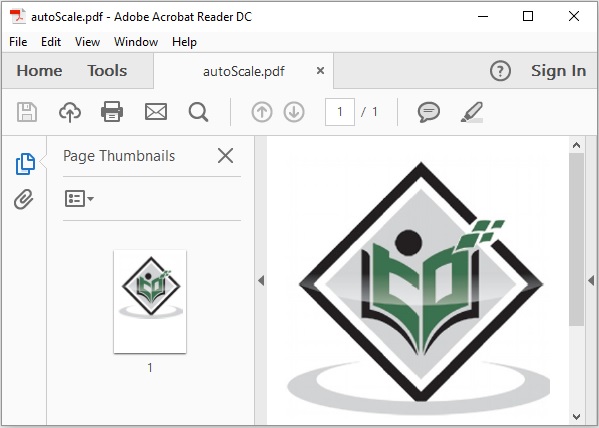Click the Sign In button

pos(558,71)
